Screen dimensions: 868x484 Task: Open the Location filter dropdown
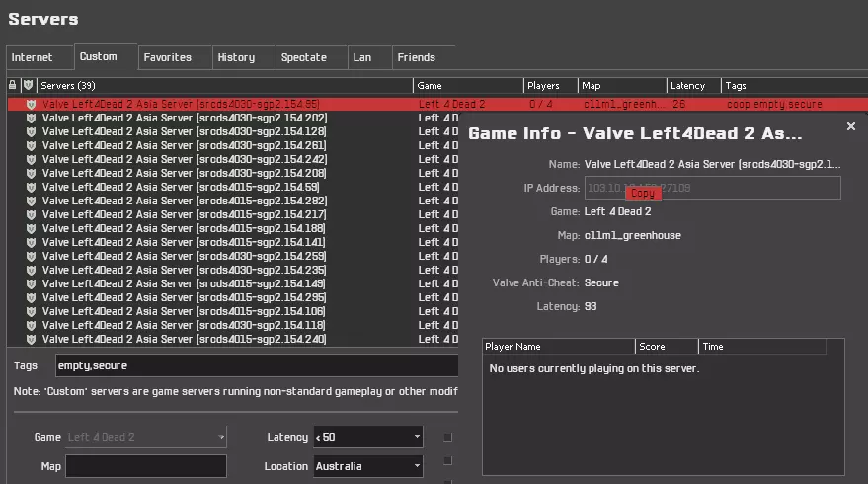click(368, 466)
